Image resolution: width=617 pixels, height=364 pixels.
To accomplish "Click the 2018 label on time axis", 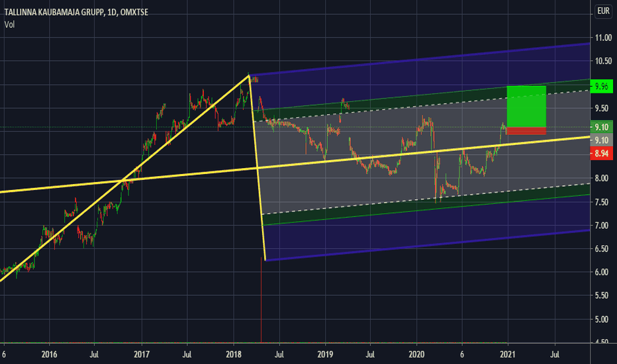I will 234,355.
